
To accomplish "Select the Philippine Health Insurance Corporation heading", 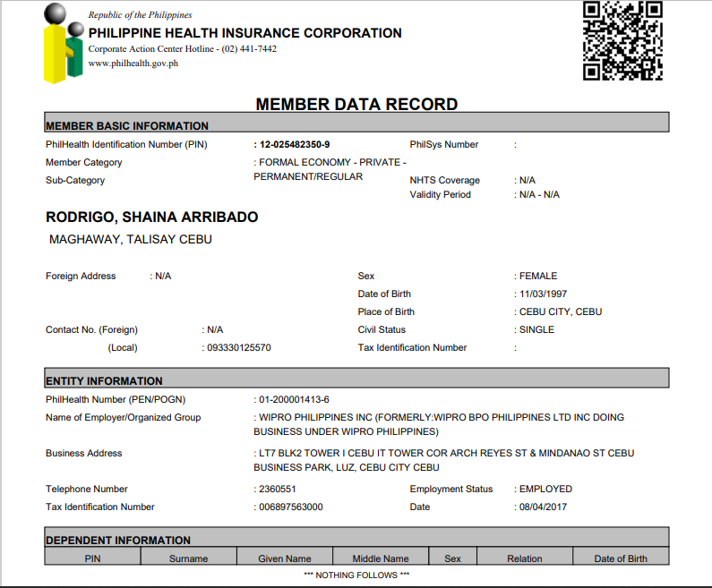I will pyautogui.click(x=244, y=33).
